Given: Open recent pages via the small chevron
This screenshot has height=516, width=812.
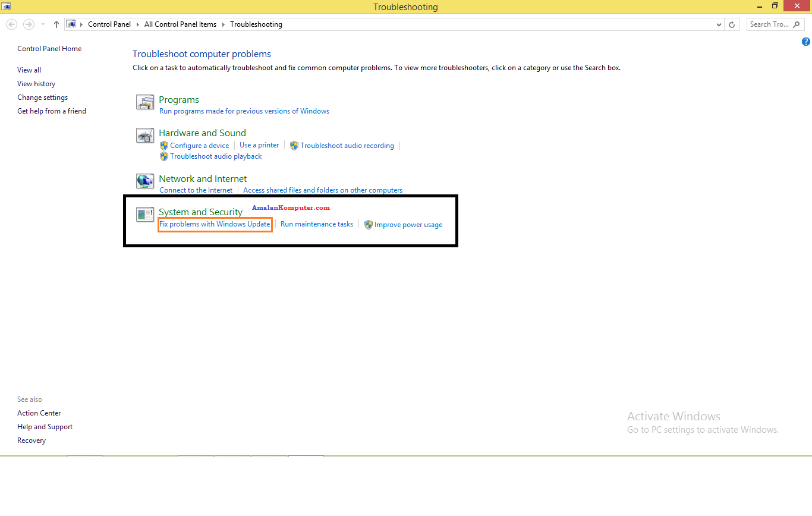Looking at the screenshot, I should click(x=42, y=24).
